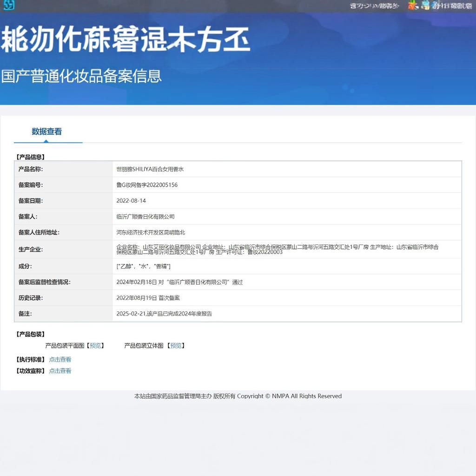Click the 成分 ingredient list value
Screen dimensions: 476x476
click(143, 266)
